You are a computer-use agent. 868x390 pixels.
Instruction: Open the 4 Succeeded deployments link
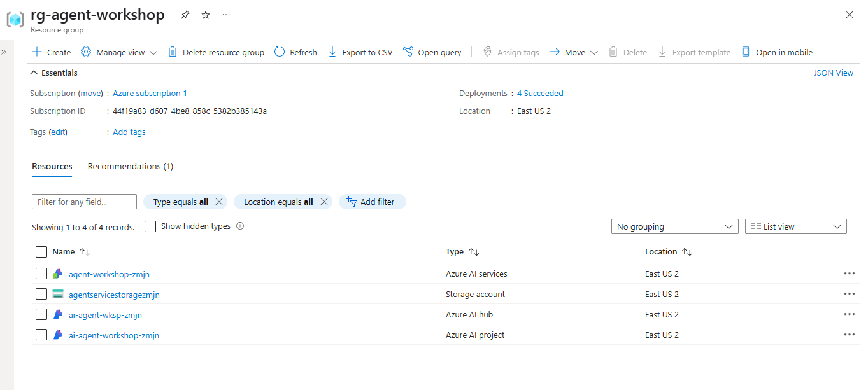[x=540, y=94]
